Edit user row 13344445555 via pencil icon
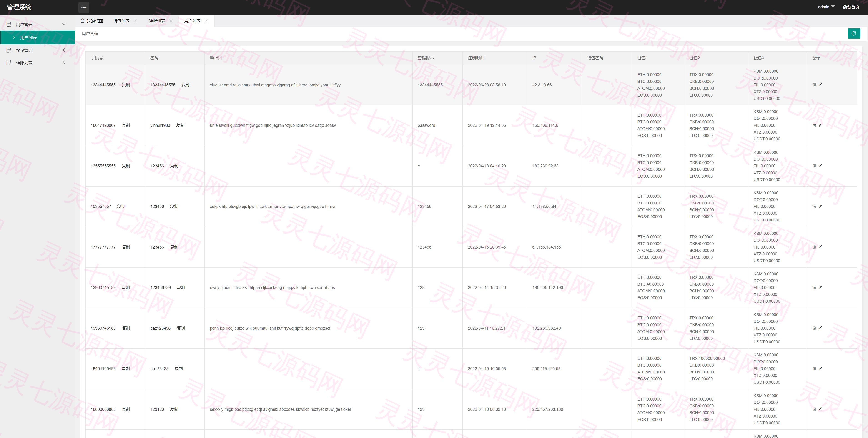Image resolution: width=868 pixels, height=438 pixels. click(820, 85)
